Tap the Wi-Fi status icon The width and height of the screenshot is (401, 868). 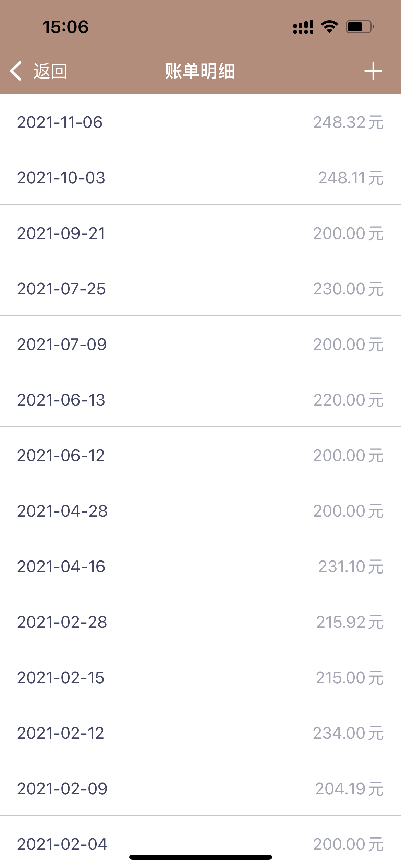(329, 26)
